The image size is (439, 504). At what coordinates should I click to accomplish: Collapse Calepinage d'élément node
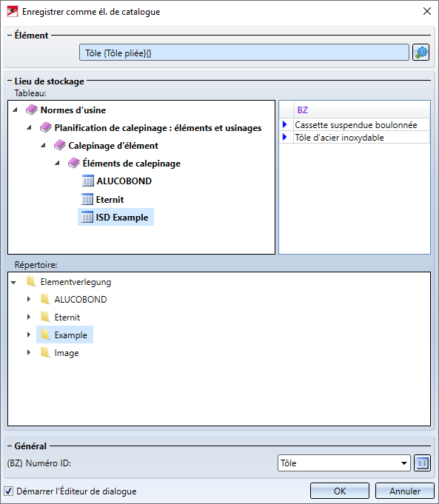click(x=43, y=145)
